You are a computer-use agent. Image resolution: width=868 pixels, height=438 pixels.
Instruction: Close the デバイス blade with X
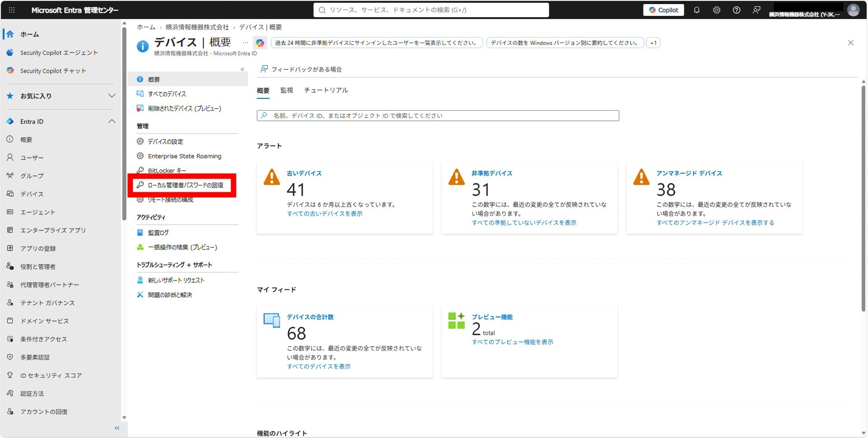click(850, 43)
